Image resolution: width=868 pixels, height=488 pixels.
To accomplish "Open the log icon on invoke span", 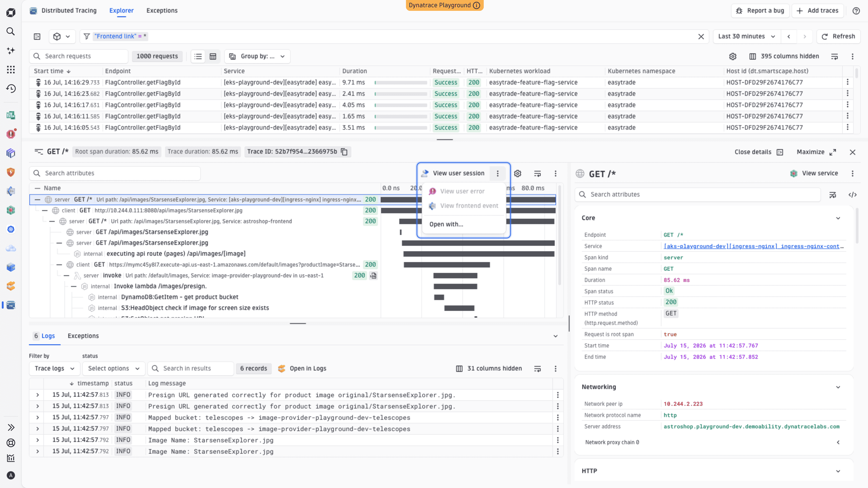I will click(x=373, y=275).
